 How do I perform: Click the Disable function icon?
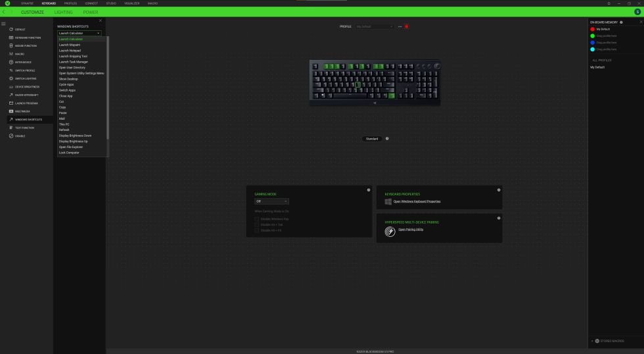point(11,136)
